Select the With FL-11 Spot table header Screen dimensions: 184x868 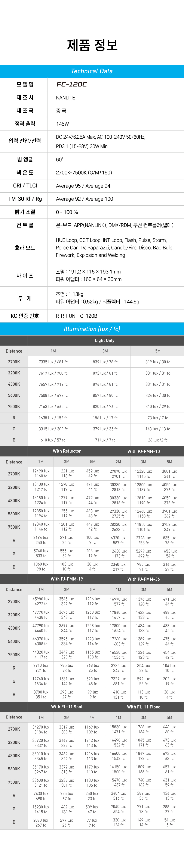point(67,707)
